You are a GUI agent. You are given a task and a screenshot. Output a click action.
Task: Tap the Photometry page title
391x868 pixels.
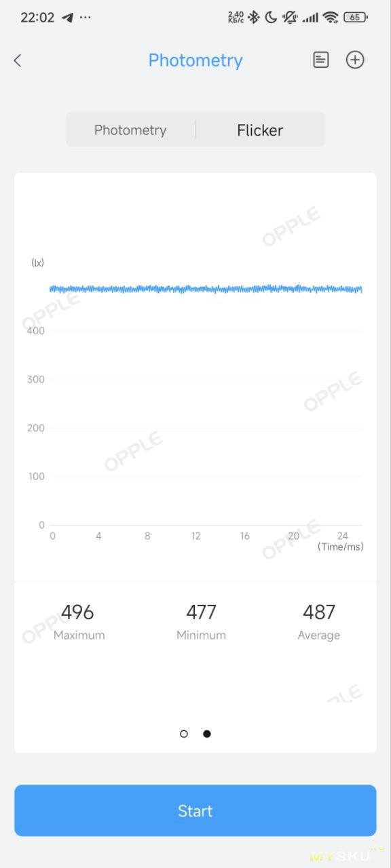click(195, 60)
